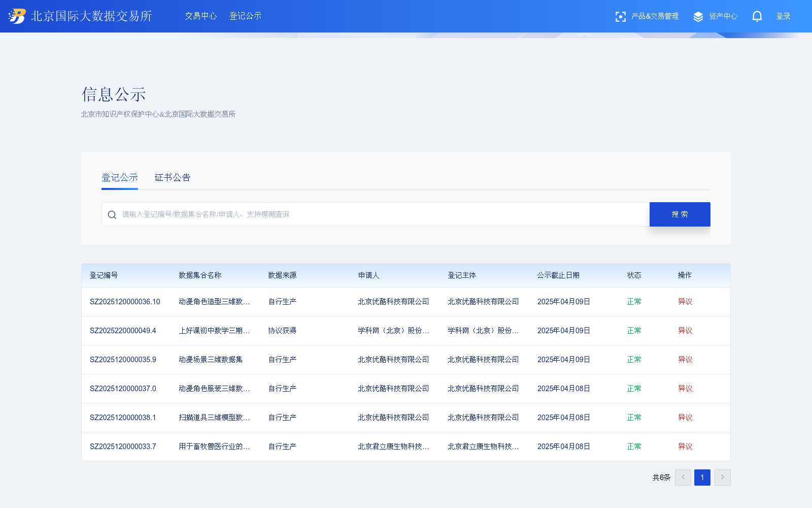812x508 pixels.
Task: Click 异议 for SZ2025120000036.10
Action: click(685, 302)
